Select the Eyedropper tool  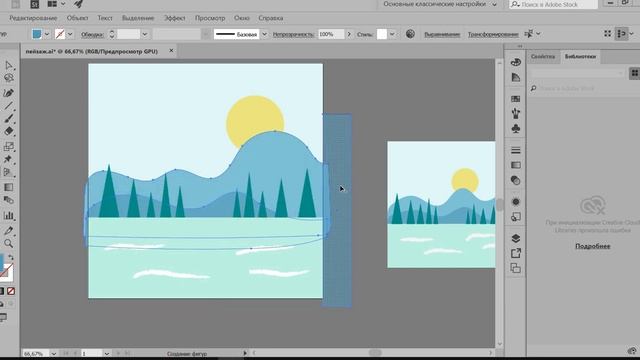click(x=9, y=231)
